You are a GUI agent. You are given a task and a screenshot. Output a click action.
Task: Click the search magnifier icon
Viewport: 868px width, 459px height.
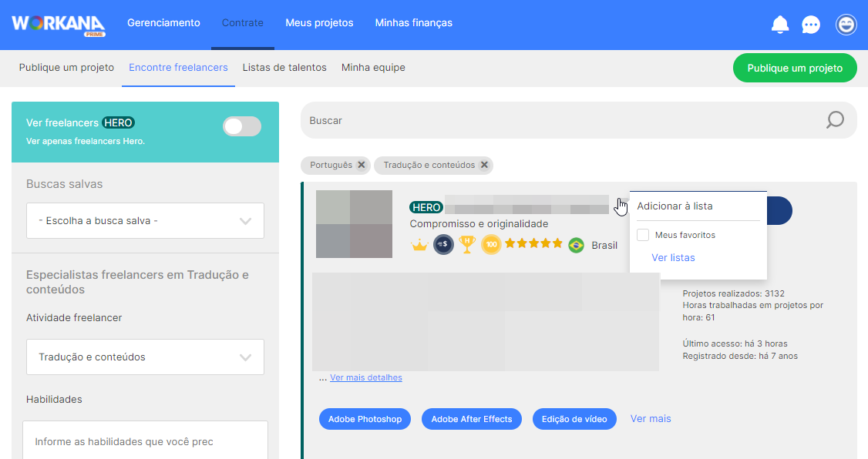(835, 119)
